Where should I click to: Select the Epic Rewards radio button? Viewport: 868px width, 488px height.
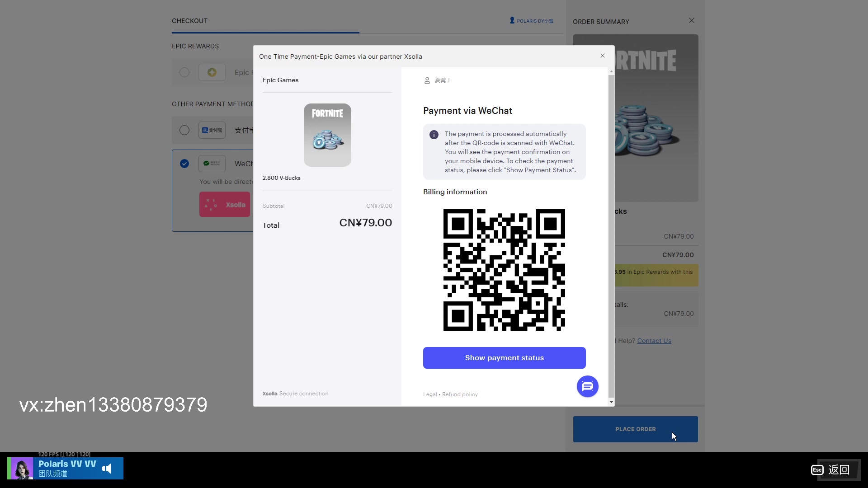pyautogui.click(x=184, y=72)
